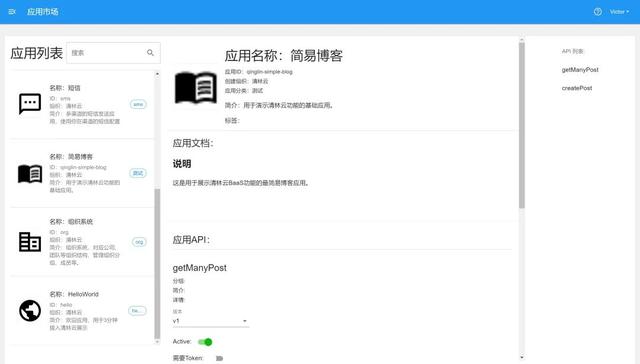The height and width of the screenshot is (364, 640).
Task: Open the Victor user dropdown
Action: [x=619, y=12]
